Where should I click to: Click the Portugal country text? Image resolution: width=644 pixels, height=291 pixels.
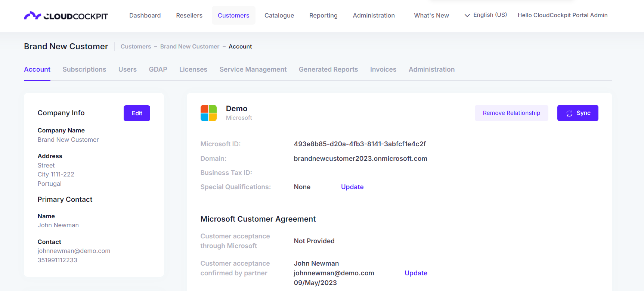pos(50,184)
